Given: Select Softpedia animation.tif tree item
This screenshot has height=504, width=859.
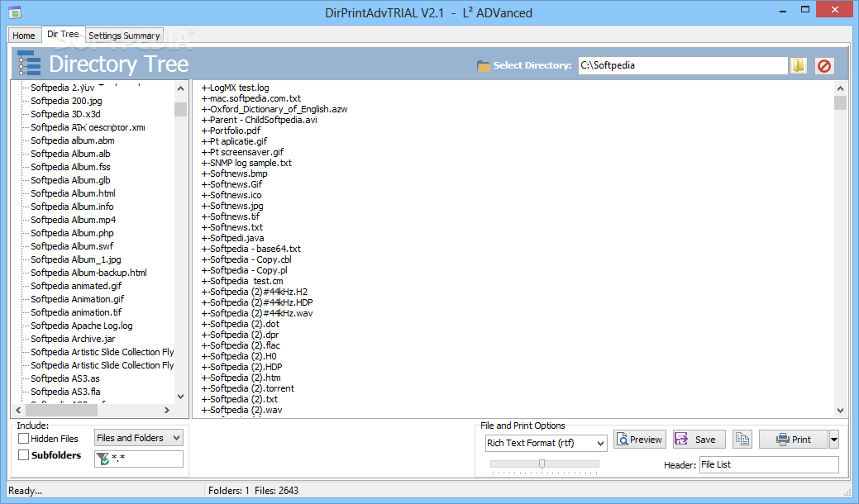Looking at the screenshot, I should click(x=76, y=312).
